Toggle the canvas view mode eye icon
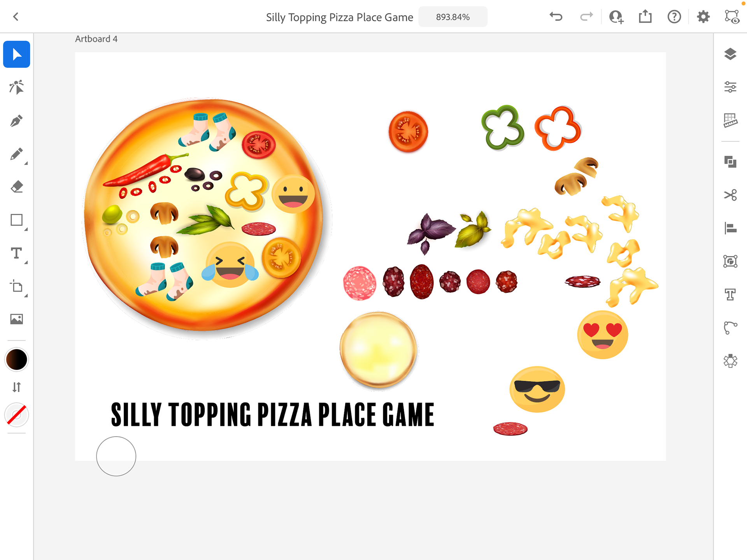Screen dimensions: 747x560 click(732, 17)
